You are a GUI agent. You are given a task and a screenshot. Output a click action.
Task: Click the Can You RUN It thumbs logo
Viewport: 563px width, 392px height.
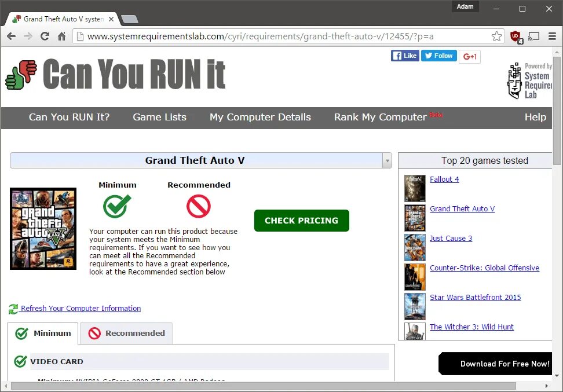21,75
